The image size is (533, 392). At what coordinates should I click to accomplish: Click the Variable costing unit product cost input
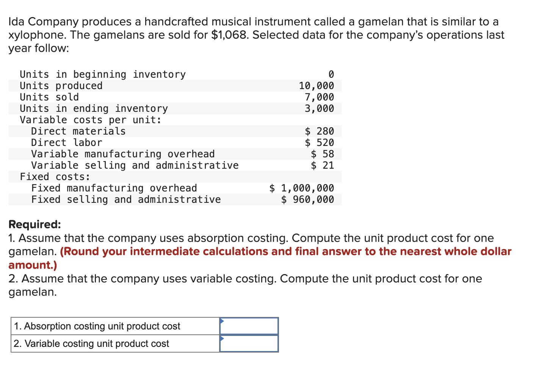tap(249, 343)
